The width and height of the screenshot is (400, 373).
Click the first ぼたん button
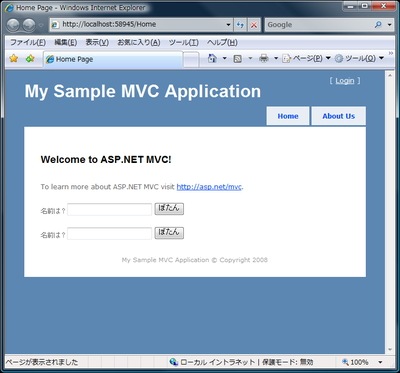[169, 209]
